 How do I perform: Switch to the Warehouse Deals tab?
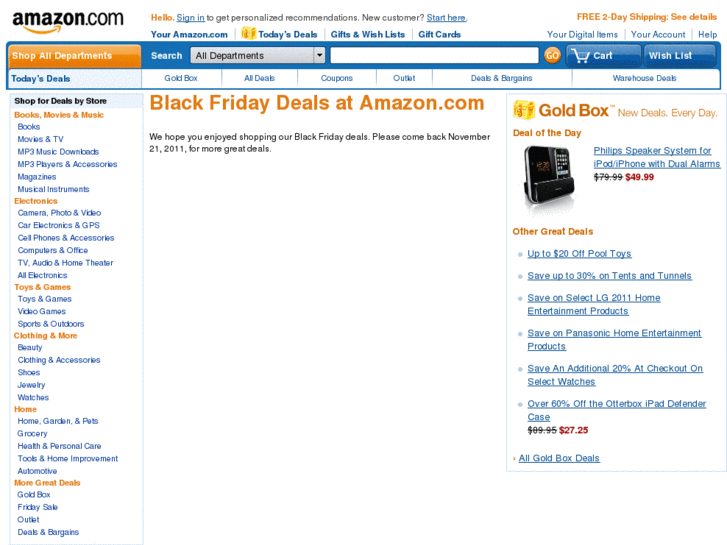point(644,78)
